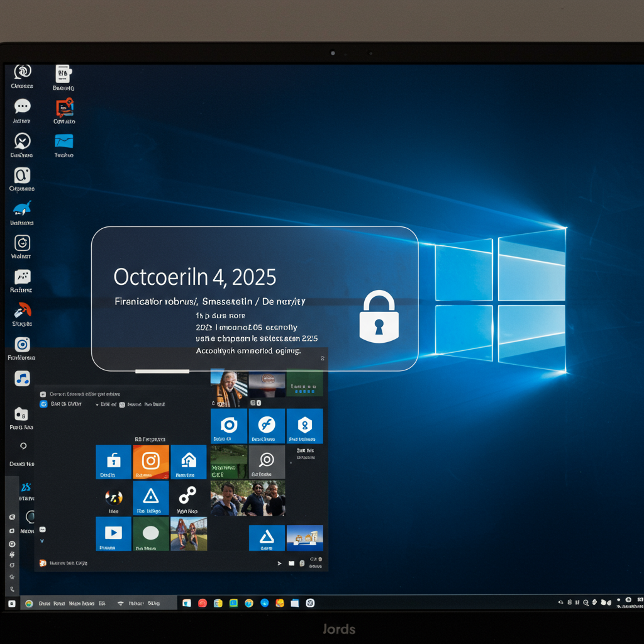
Task: Open the blue whale desktop icon
Action: [x=22, y=209]
